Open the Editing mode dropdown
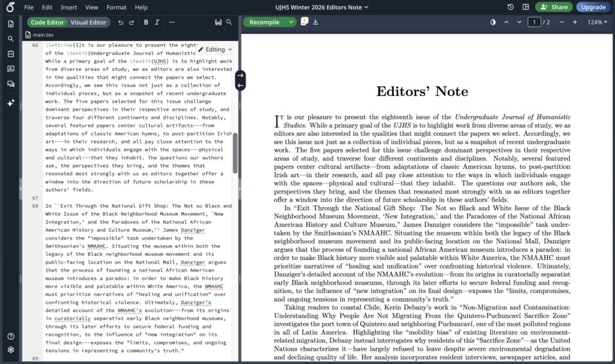This screenshot has width=615, height=364. click(x=215, y=49)
